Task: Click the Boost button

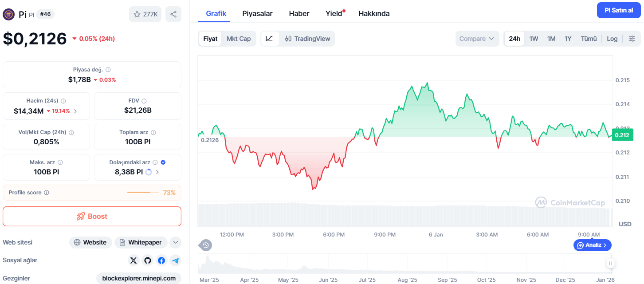Action: pos(92,216)
